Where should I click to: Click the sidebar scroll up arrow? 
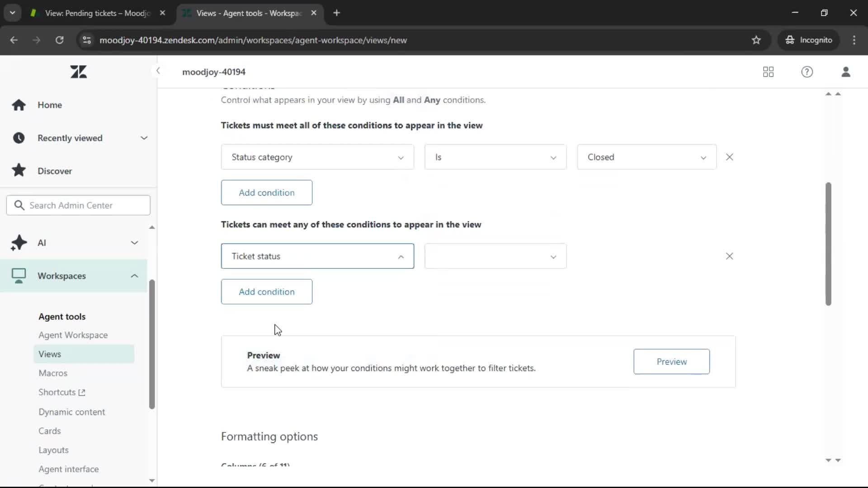[152, 227]
